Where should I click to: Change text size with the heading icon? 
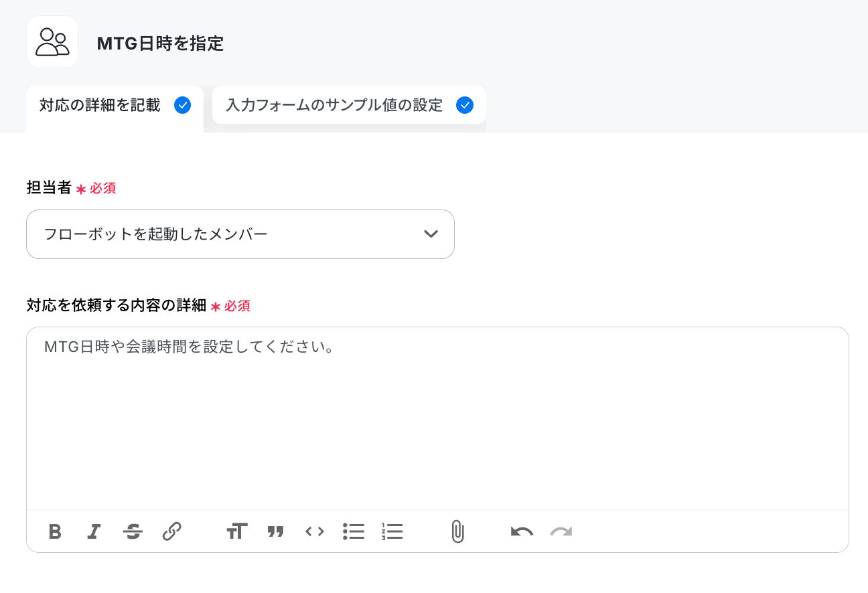(x=236, y=532)
